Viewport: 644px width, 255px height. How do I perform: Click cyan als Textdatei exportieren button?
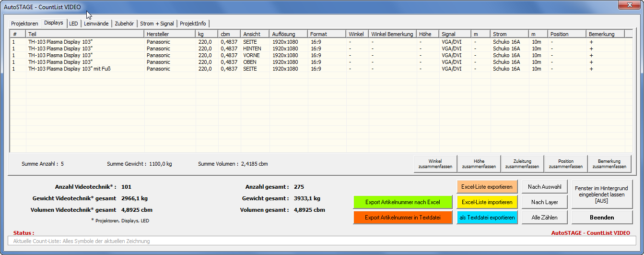487,218
